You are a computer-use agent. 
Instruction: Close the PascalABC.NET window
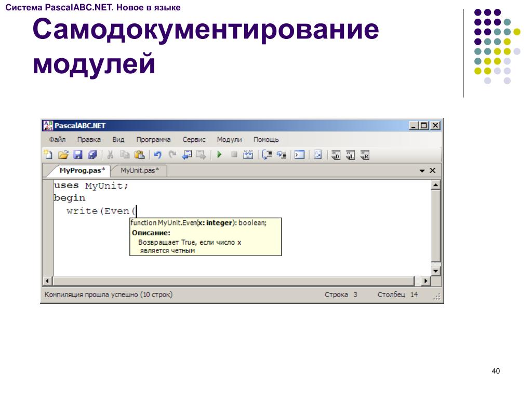click(435, 126)
